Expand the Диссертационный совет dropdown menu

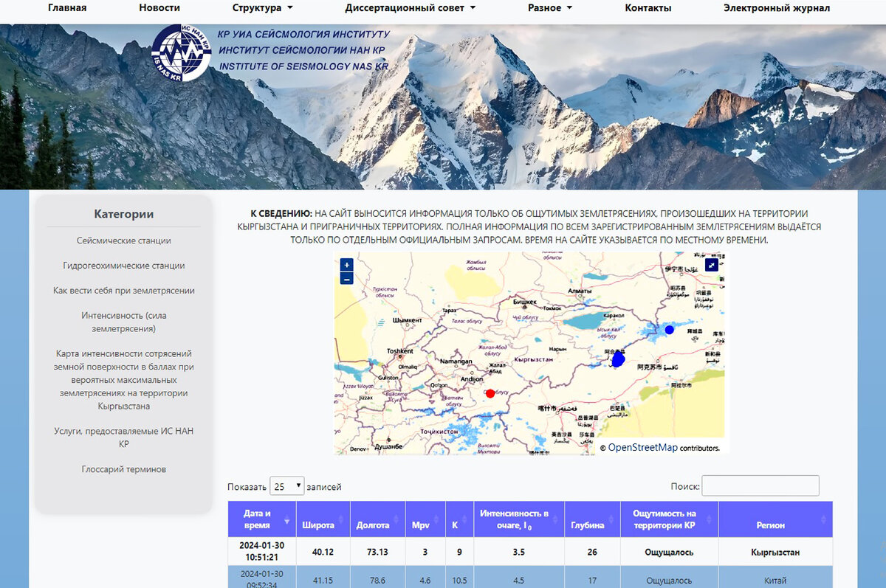(x=410, y=8)
